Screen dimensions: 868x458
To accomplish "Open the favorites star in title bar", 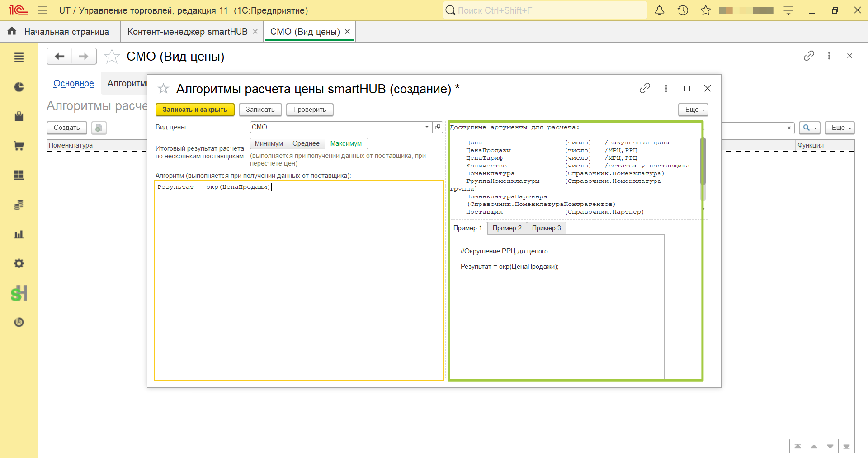I will pos(706,10).
